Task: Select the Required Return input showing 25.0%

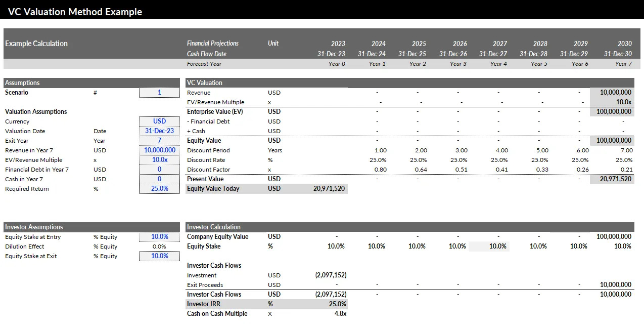Action: tap(159, 188)
